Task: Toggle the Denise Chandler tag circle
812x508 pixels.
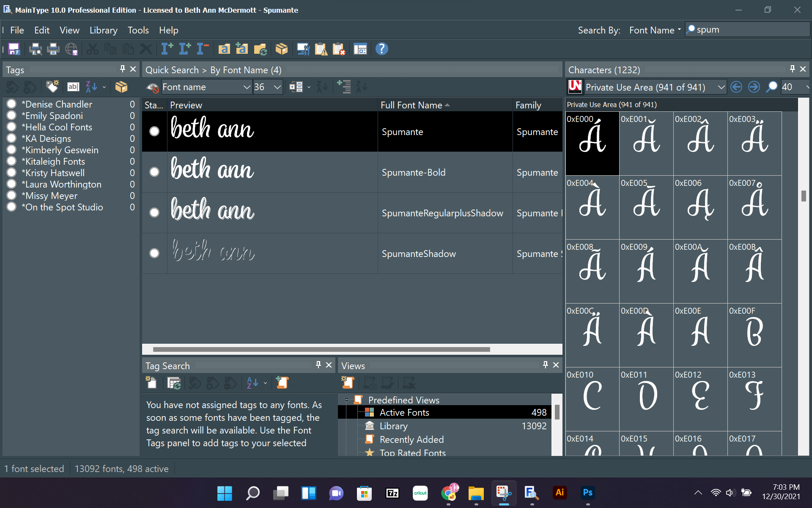Action: 11,104
